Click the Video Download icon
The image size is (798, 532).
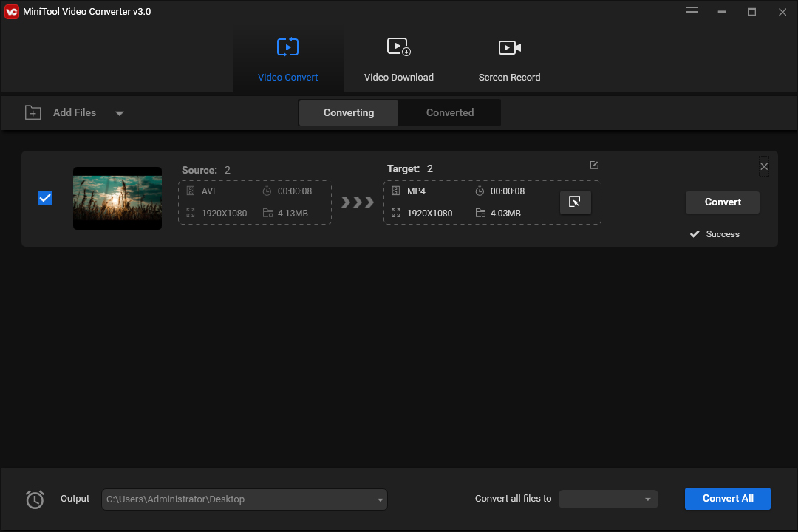pyautogui.click(x=398, y=47)
